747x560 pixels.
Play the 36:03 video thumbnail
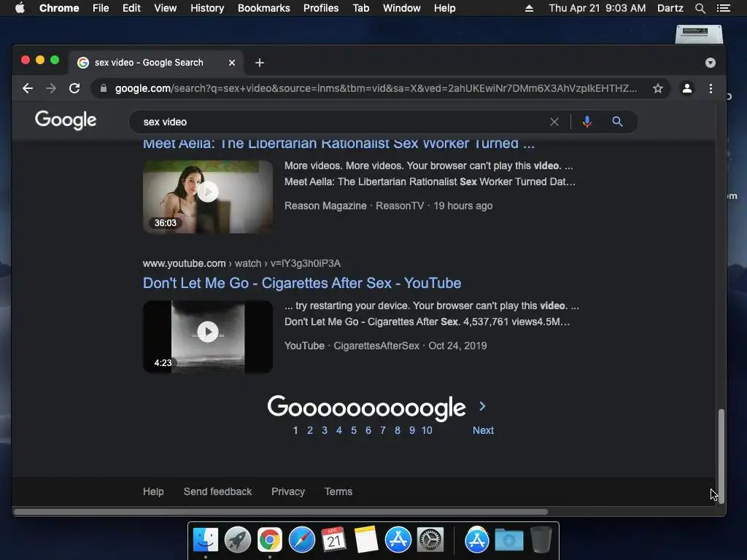pos(208,197)
